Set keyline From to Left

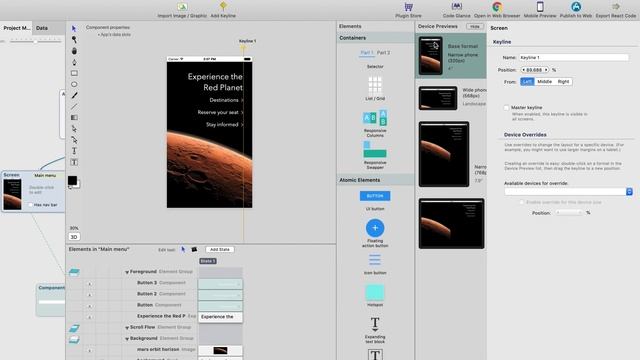coord(527,82)
